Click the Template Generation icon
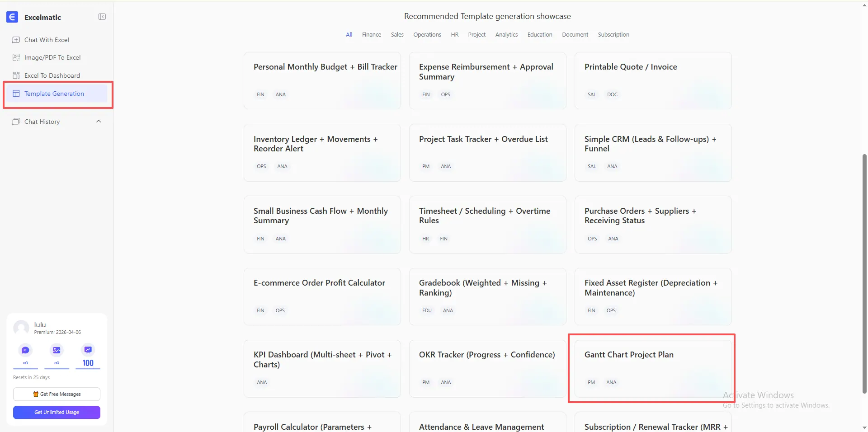 pyautogui.click(x=16, y=94)
